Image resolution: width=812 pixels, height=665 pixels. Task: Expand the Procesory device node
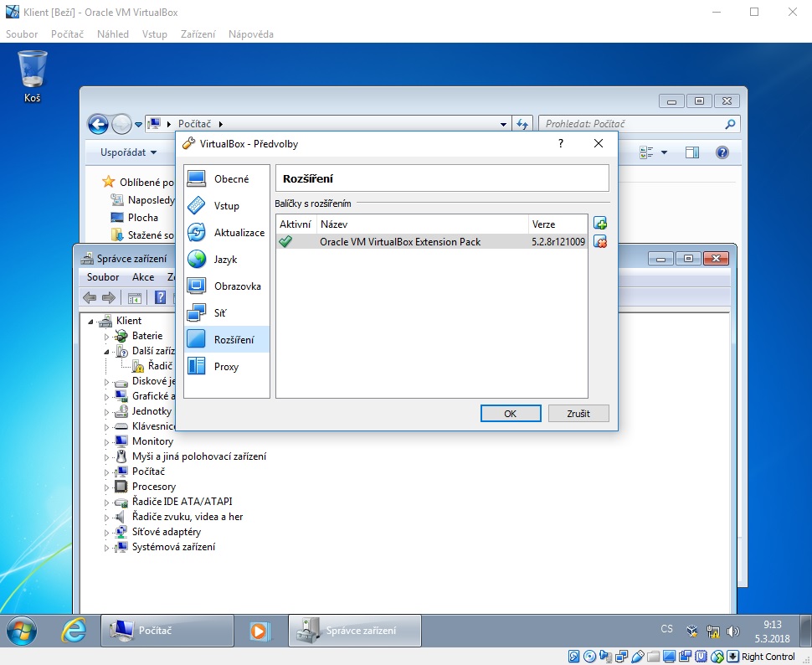click(107, 487)
